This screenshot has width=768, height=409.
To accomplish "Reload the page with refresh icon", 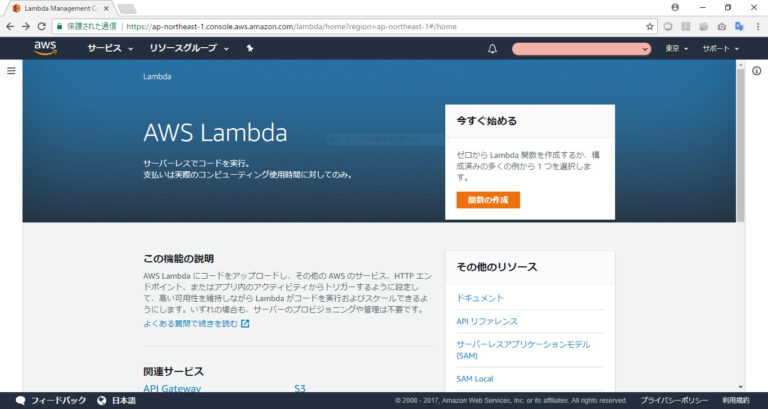I will coord(42,26).
